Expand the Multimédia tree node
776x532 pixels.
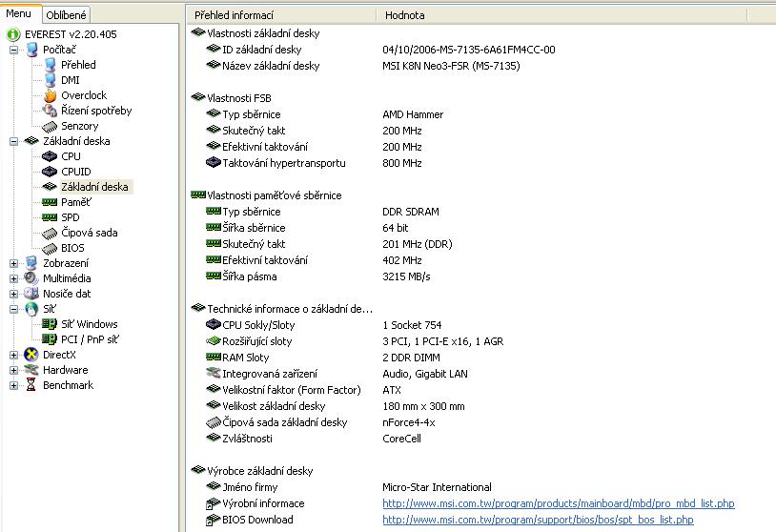pyautogui.click(x=13, y=278)
